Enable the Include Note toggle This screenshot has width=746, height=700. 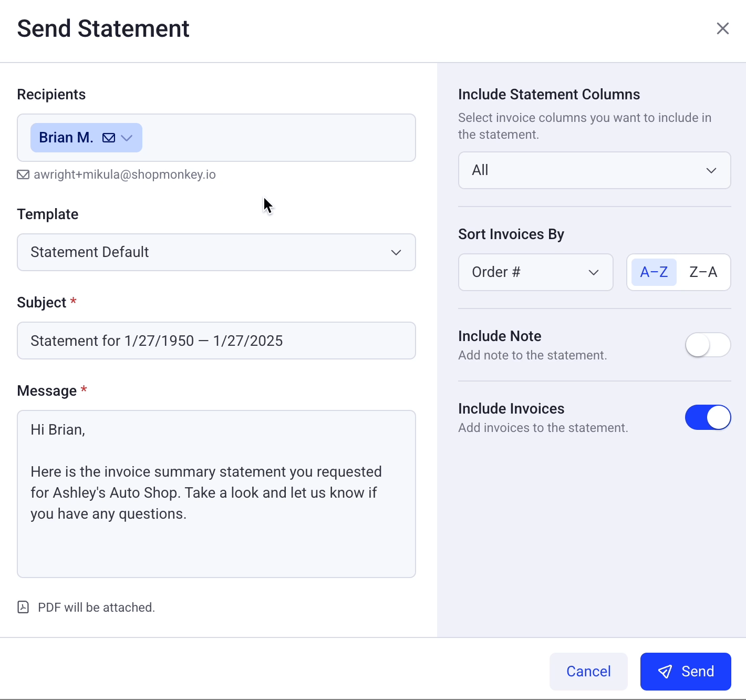coord(708,345)
